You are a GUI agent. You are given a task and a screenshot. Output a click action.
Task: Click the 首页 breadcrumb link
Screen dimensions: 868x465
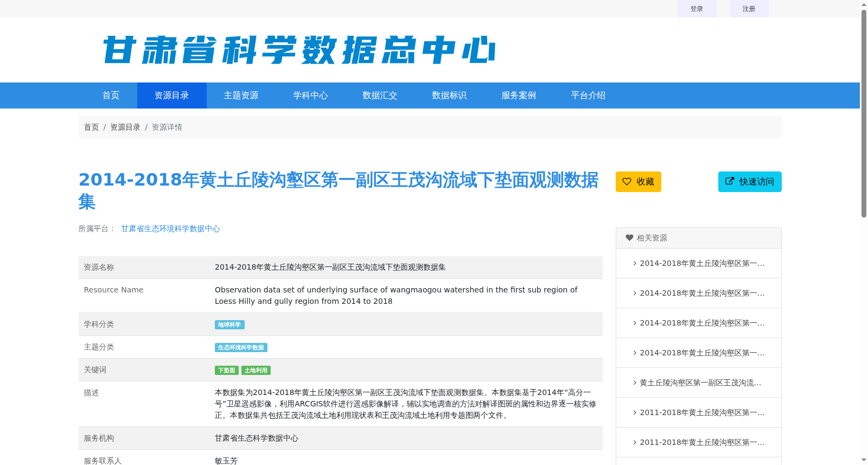[91, 128]
